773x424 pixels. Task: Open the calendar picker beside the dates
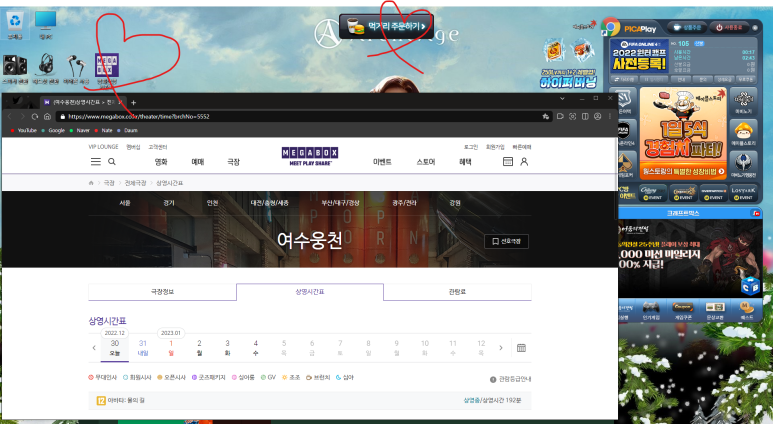(x=521, y=348)
